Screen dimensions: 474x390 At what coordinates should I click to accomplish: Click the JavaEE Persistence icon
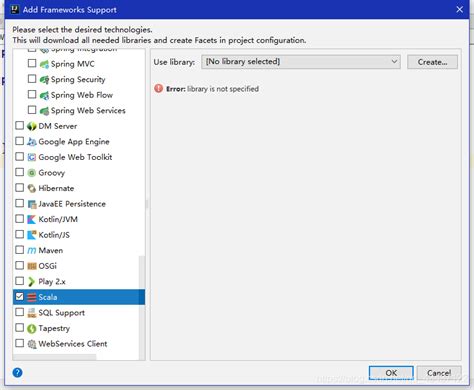(32, 204)
